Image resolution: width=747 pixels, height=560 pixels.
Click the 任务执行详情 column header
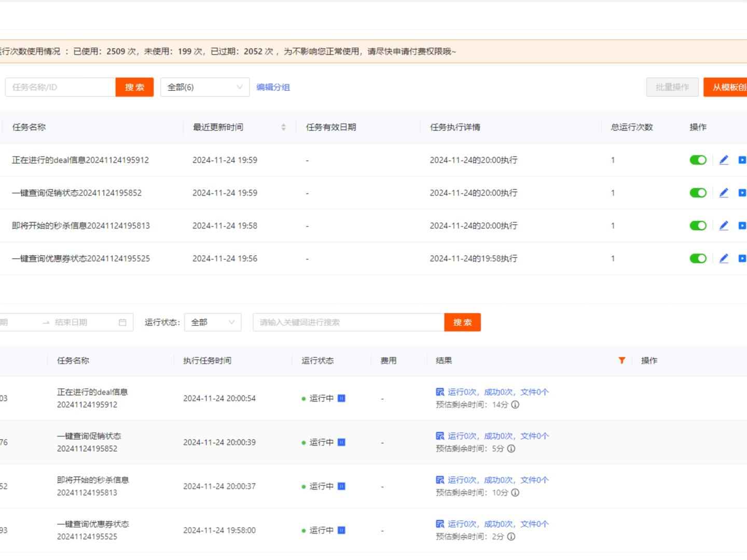455,127
